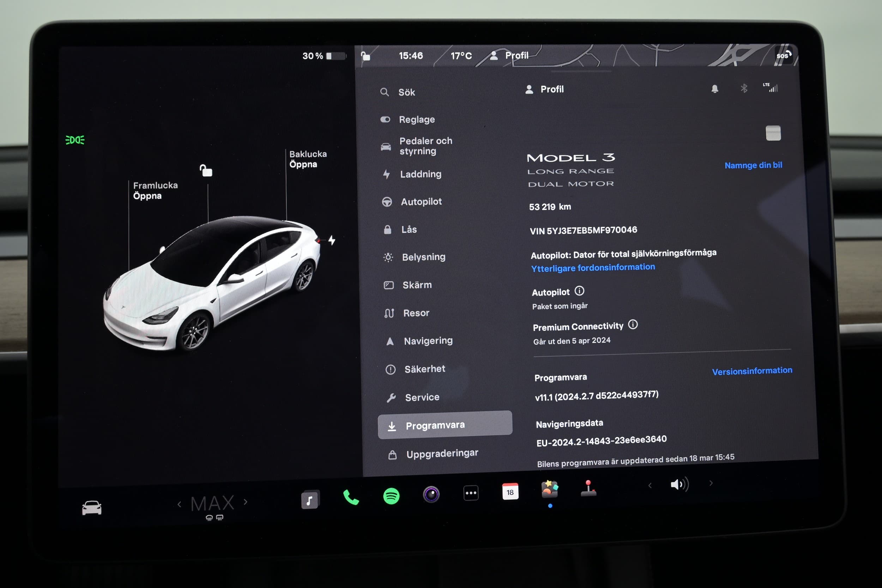Tap the SOS icon

coord(784,55)
